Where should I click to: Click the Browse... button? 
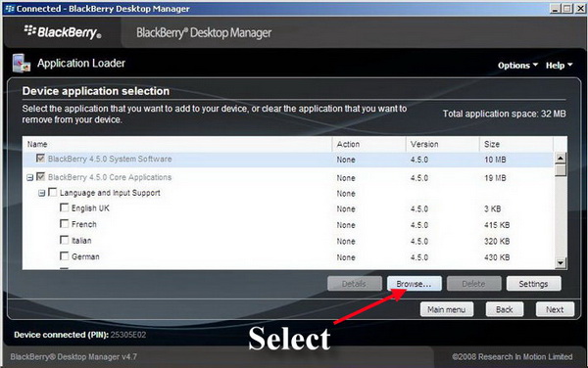414,284
